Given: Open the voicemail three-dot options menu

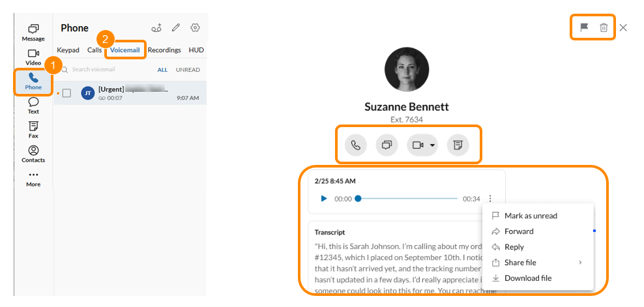Looking at the screenshot, I should [x=490, y=199].
